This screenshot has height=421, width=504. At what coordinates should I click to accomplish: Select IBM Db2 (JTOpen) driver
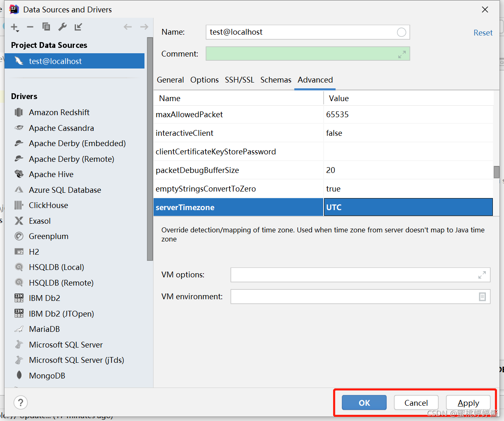coord(62,314)
